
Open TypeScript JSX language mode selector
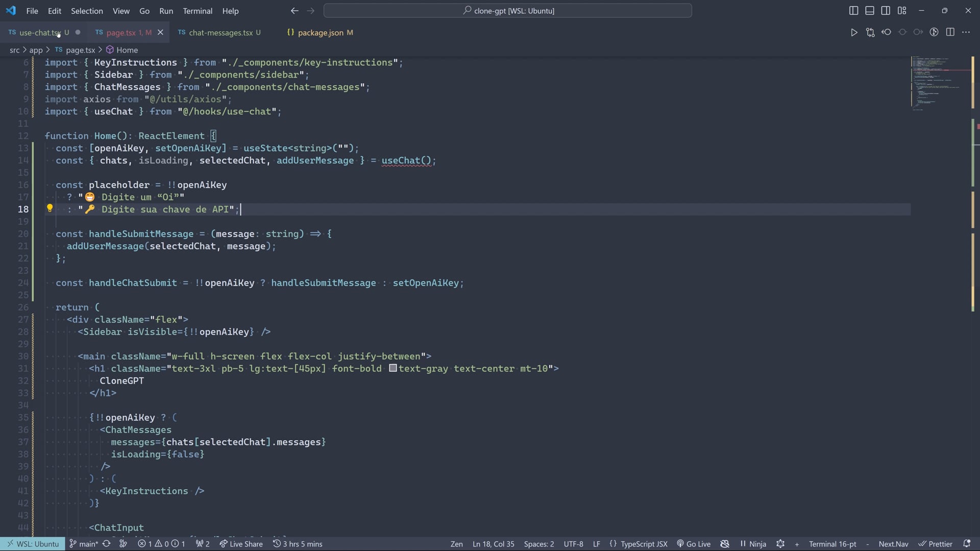click(x=644, y=544)
